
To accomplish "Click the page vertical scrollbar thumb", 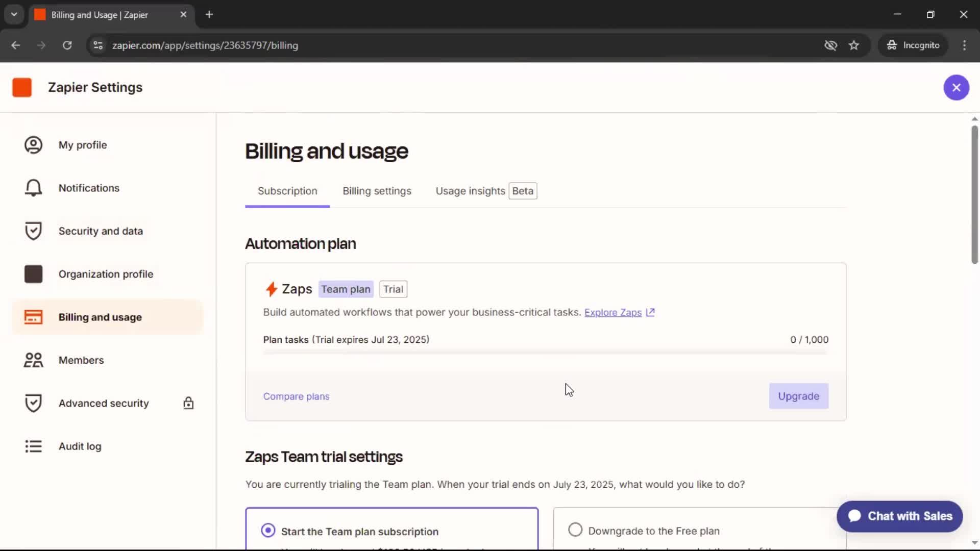I will [974, 194].
